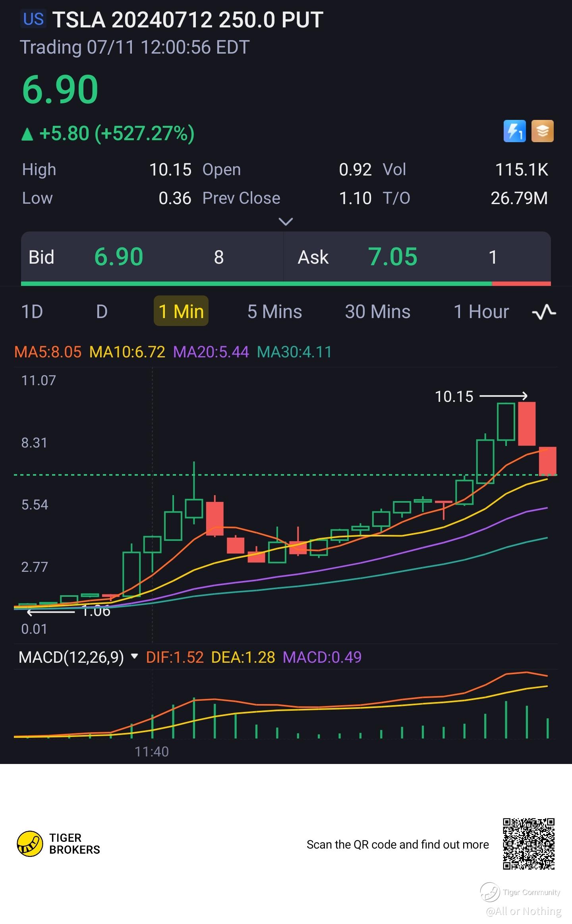
Task: Tap the T/O value 26.79M
Action: pos(519,198)
